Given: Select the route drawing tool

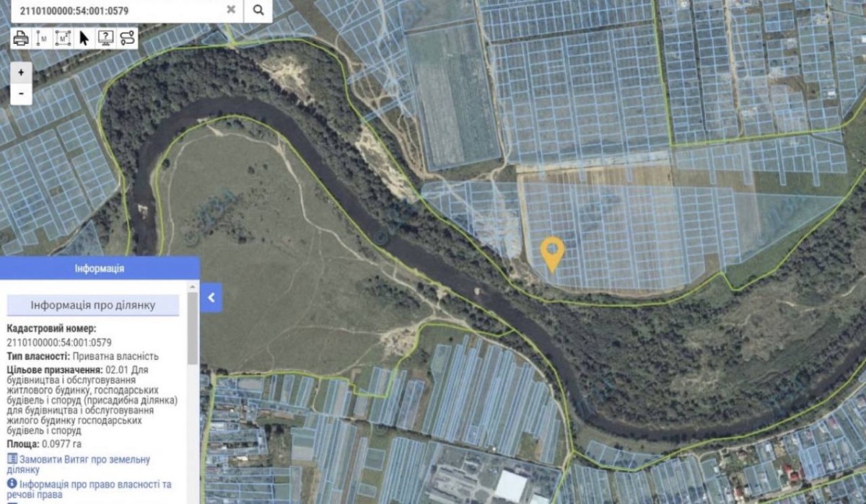Looking at the screenshot, I should point(127,38).
